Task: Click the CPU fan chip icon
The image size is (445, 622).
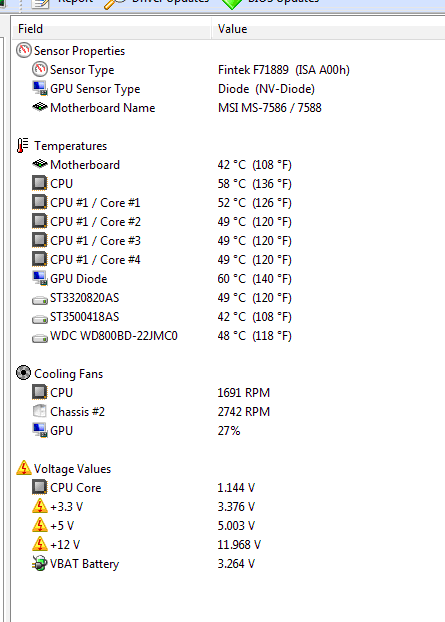Action: point(40,392)
